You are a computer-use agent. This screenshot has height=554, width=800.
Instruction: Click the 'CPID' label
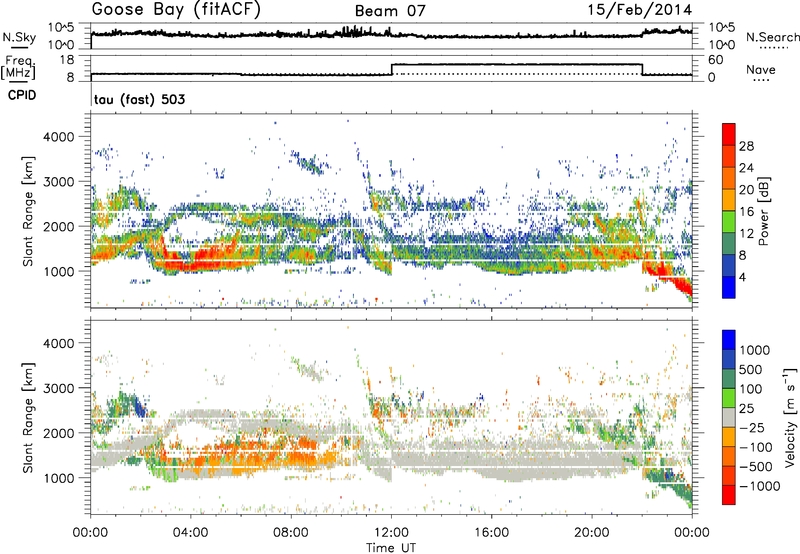[x=22, y=95]
